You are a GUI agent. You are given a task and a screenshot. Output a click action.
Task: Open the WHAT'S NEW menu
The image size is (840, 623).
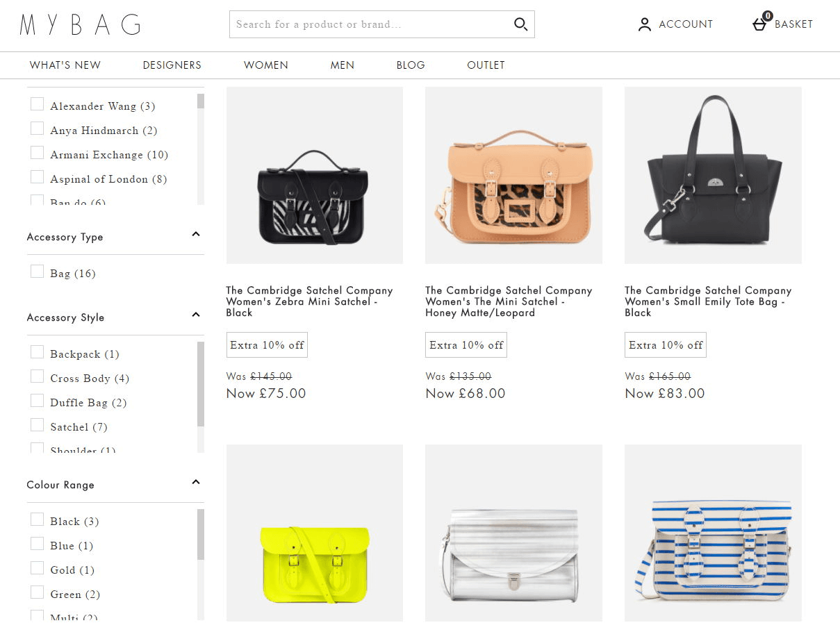(x=65, y=65)
